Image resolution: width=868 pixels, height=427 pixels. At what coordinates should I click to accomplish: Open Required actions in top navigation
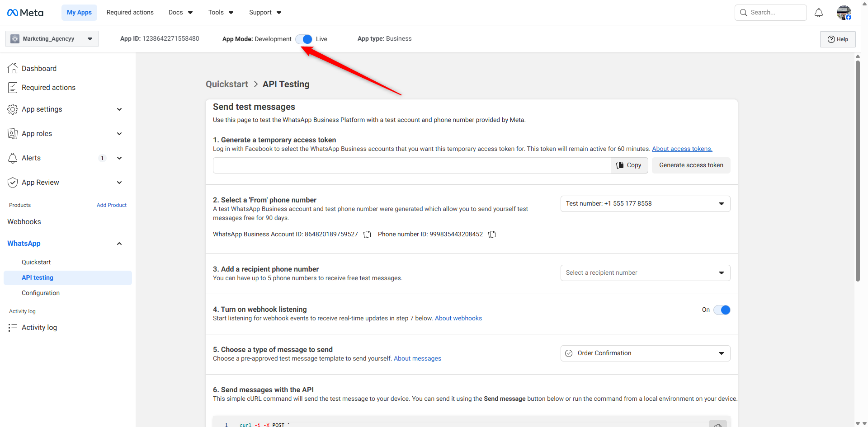[x=130, y=13]
